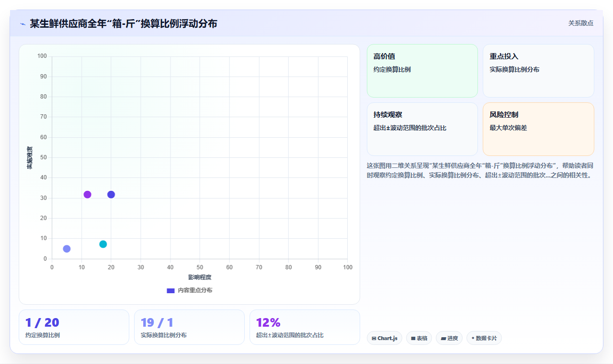Click the Chart.js tag chip
This screenshot has height=364, width=613.
[x=385, y=338]
